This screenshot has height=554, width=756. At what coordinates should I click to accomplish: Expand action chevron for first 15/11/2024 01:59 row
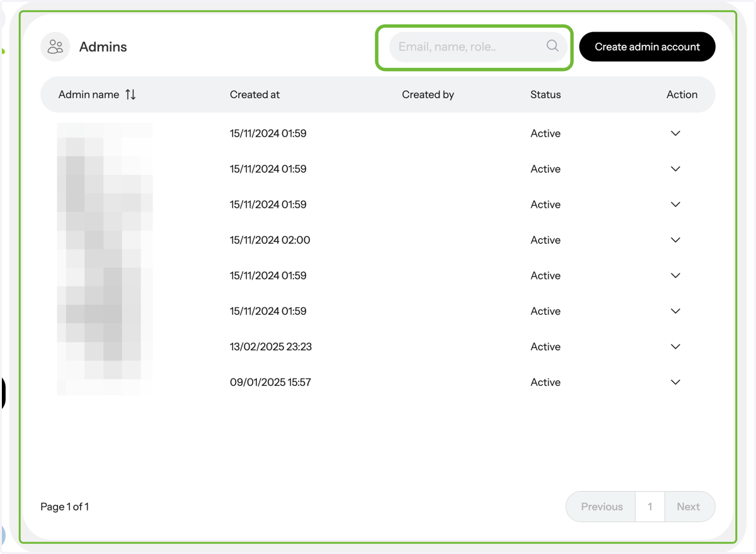675,133
